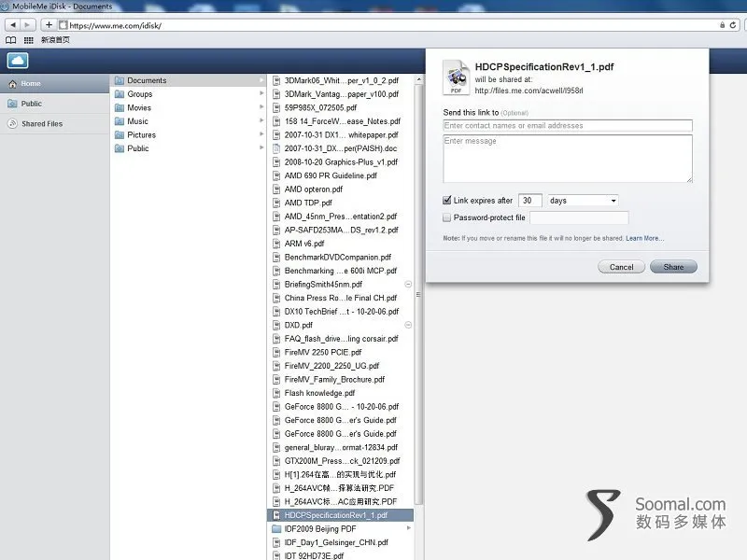Expand the Music folder arrow
747x560 pixels.
(261, 121)
